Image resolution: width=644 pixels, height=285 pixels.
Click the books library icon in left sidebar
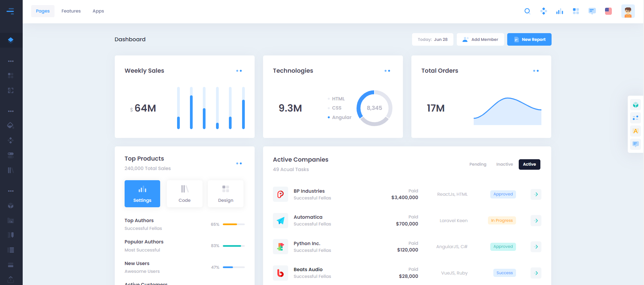pyautogui.click(x=10, y=170)
